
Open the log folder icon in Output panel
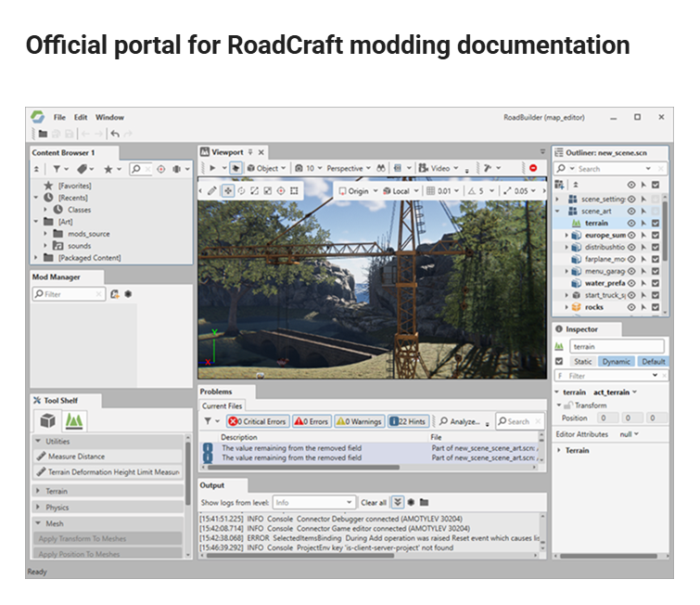tap(424, 502)
